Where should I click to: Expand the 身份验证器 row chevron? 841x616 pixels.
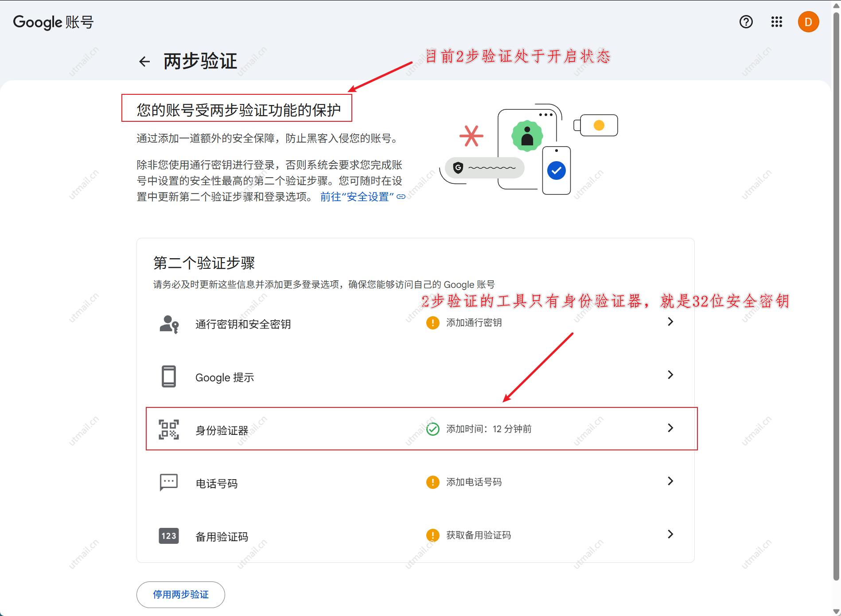coord(670,428)
